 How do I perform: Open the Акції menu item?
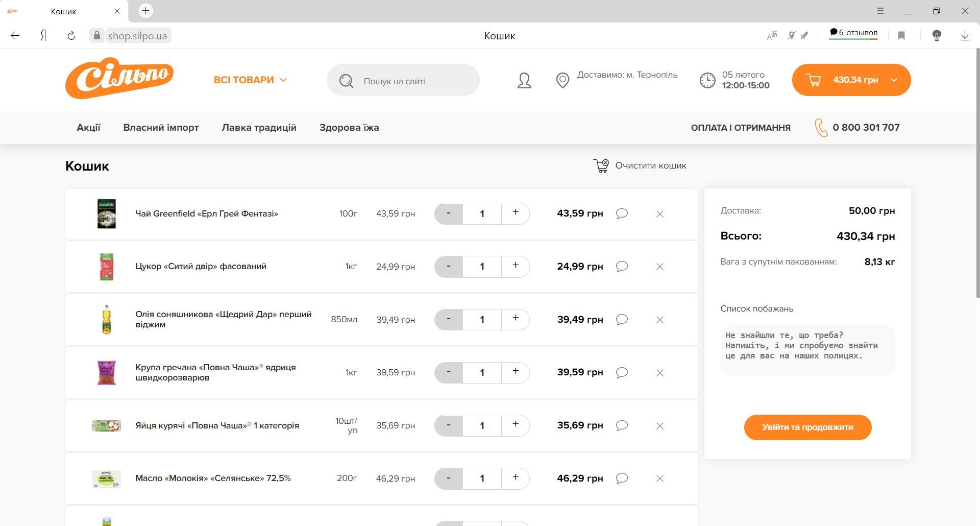(x=88, y=128)
